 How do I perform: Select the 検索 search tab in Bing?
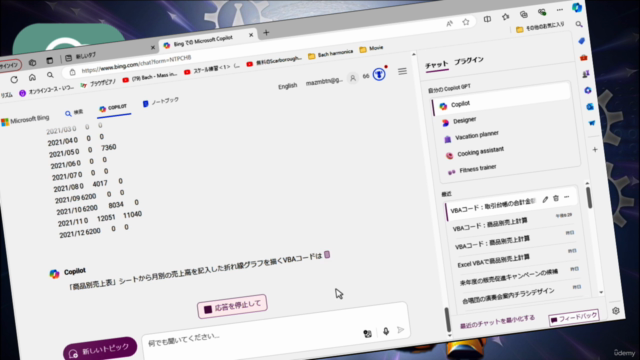pos(74,113)
